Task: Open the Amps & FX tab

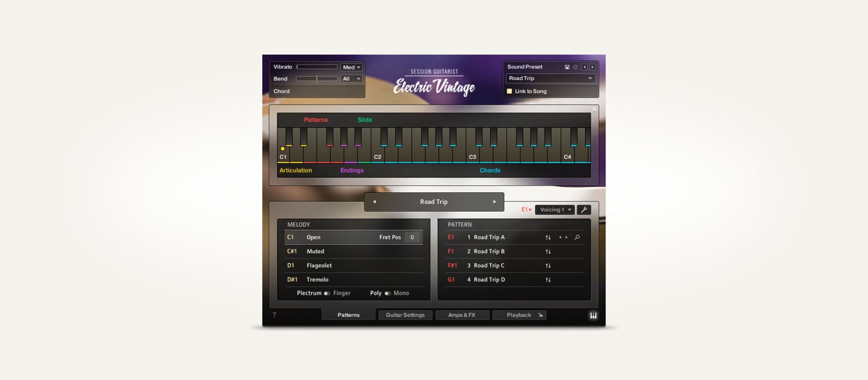Action: 462,315
